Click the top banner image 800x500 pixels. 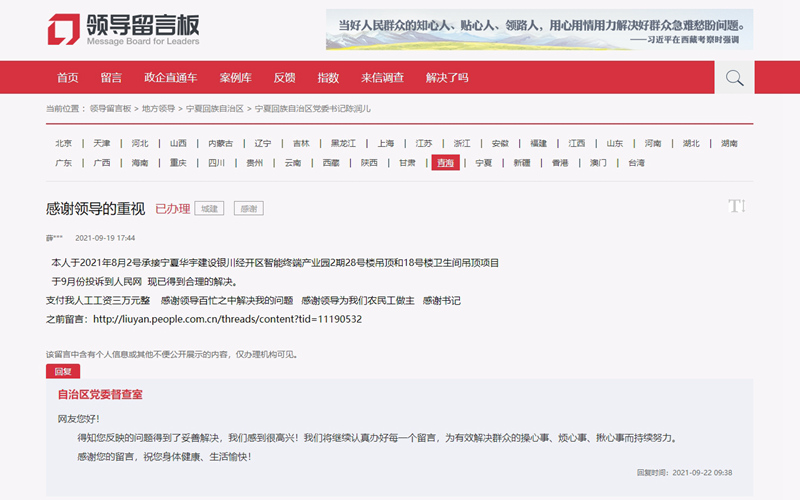tap(539, 30)
